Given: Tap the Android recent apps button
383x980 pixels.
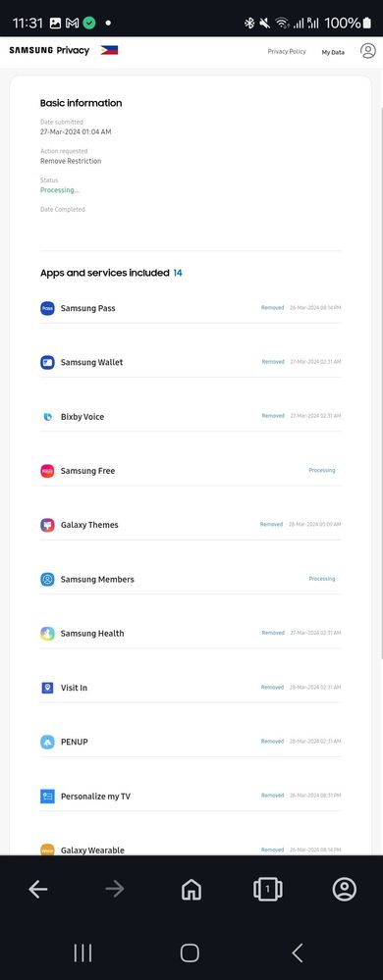Looking at the screenshot, I should 82,953.
